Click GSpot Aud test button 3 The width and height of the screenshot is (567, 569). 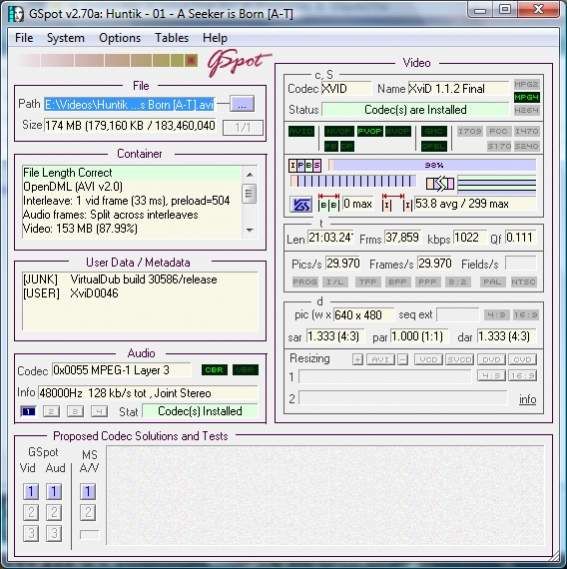54,533
